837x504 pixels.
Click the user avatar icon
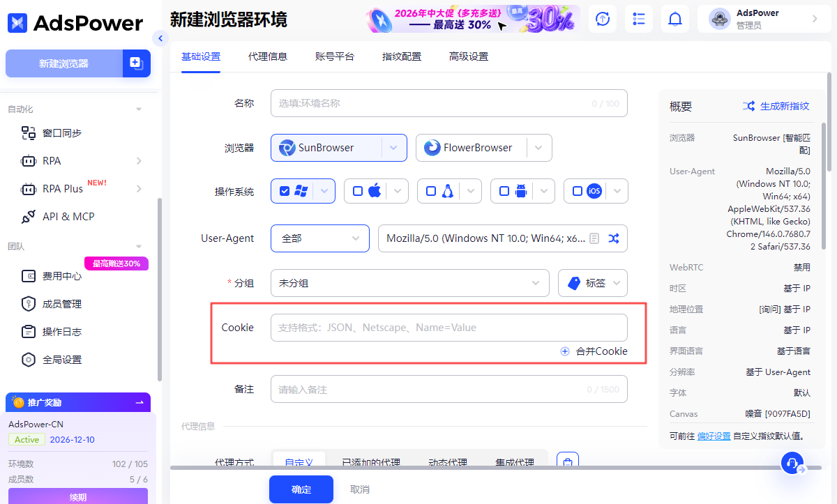point(720,19)
